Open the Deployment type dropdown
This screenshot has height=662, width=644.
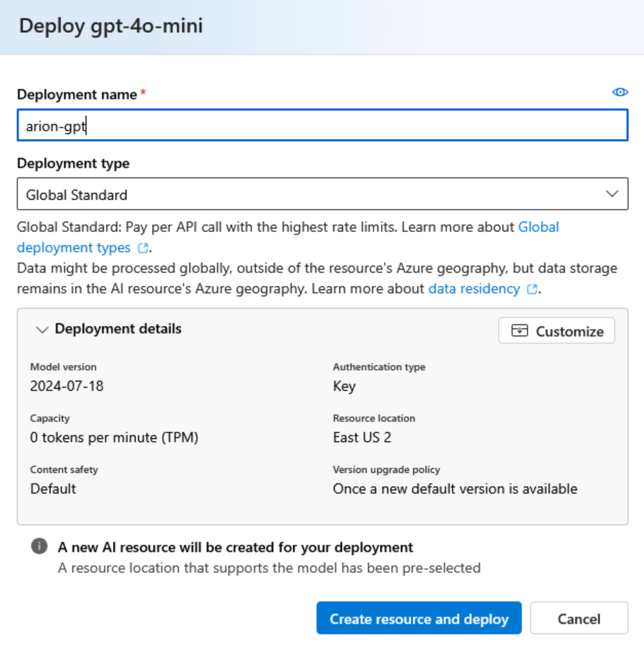click(322, 194)
